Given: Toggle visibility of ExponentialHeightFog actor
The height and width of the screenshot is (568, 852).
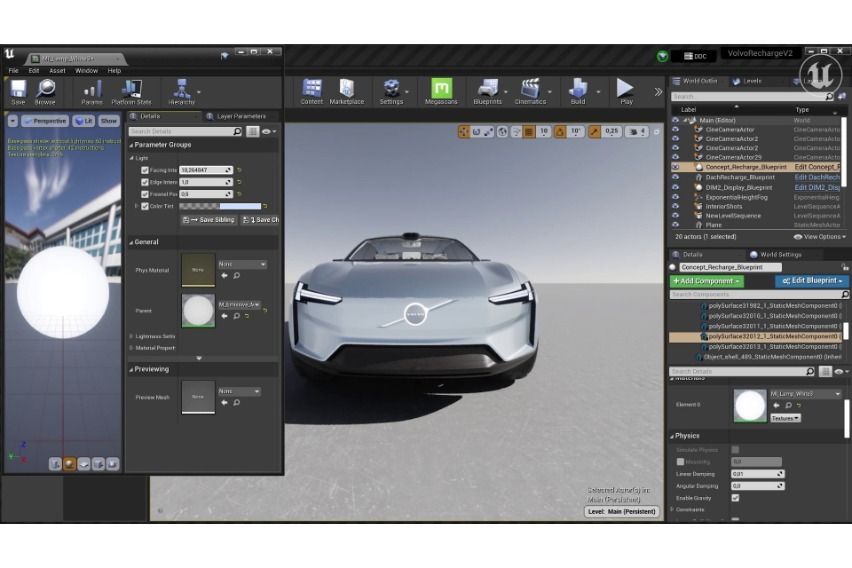Looking at the screenshot, I should (x=675, y=197).
